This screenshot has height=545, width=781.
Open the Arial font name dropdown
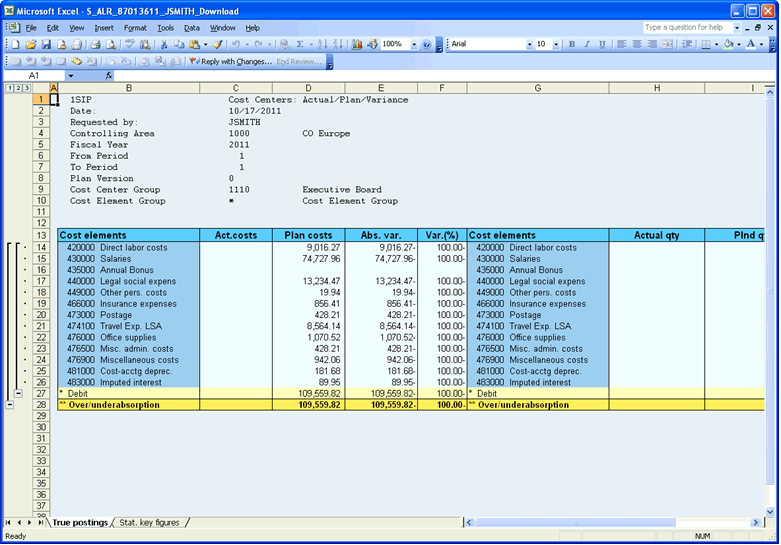(x=528, y=45)
